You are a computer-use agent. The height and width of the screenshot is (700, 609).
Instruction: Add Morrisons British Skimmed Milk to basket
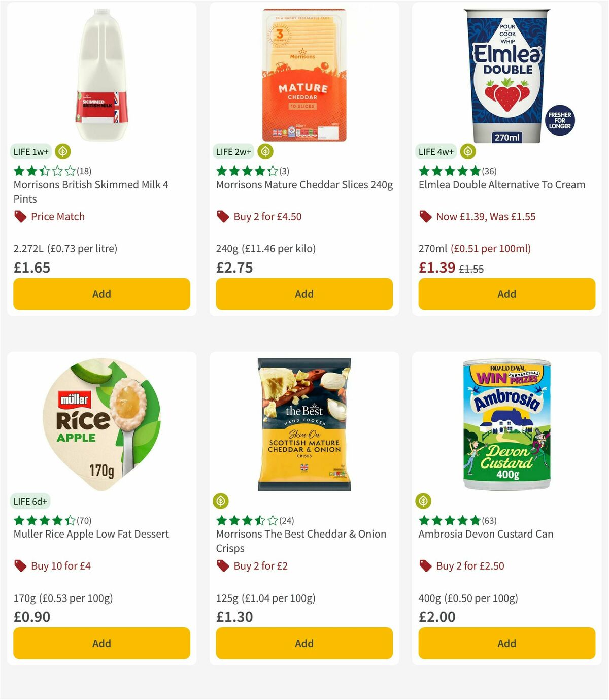pos(101,294)
